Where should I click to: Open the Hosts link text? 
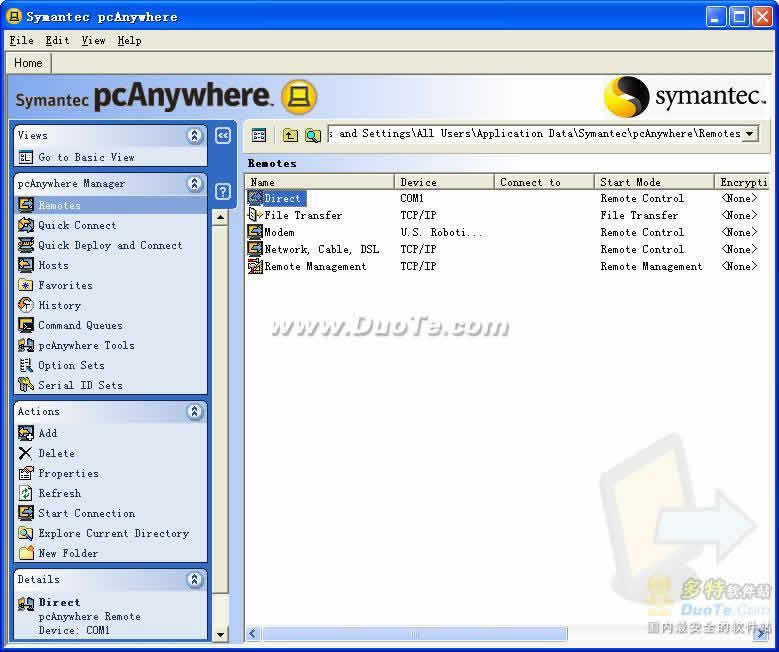tap(53, 265)
